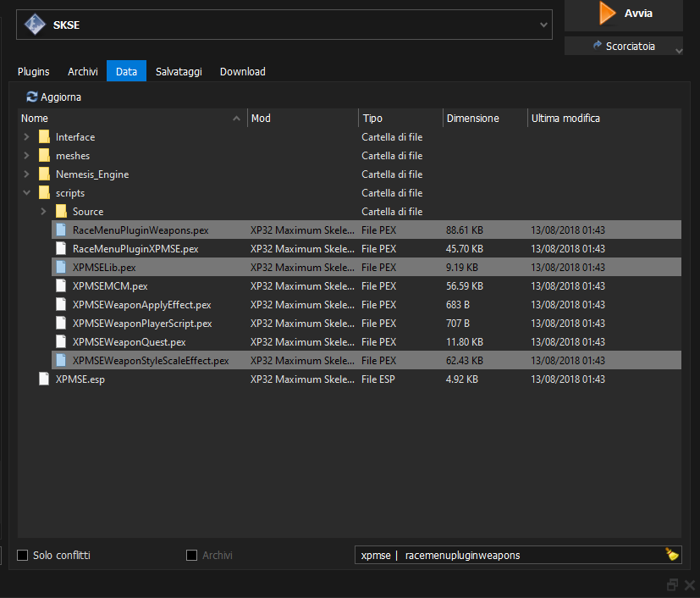The image size is (700, 598).
Task: Clear the filter with the broom icon
Action: 672,555
